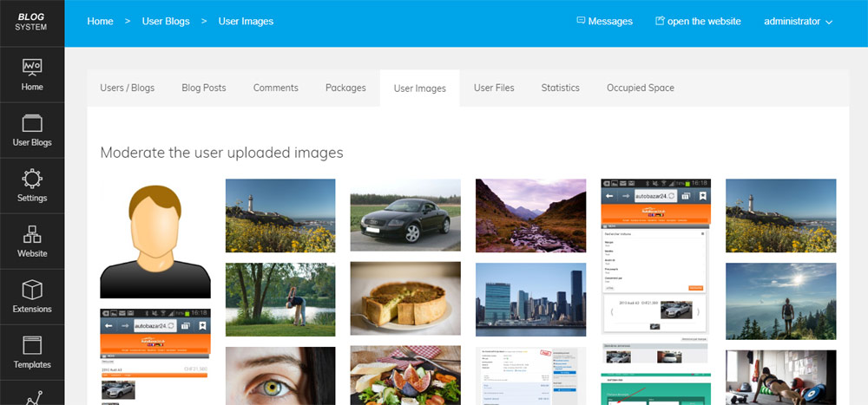Select the User Images tab
868x405 pixels.
coord(419,88)
